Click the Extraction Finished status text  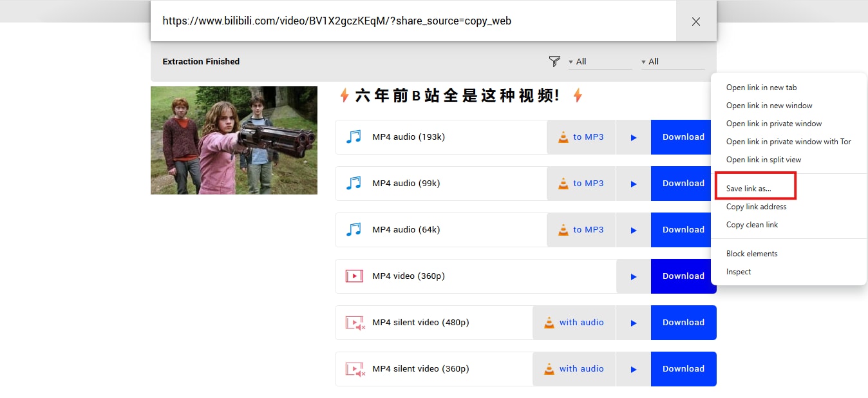pyautogui.click(x=201, y=62)
